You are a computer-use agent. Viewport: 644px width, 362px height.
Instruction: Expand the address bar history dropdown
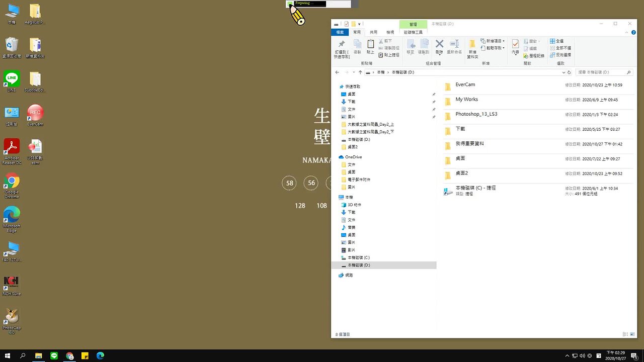click(x=563, y=72)
